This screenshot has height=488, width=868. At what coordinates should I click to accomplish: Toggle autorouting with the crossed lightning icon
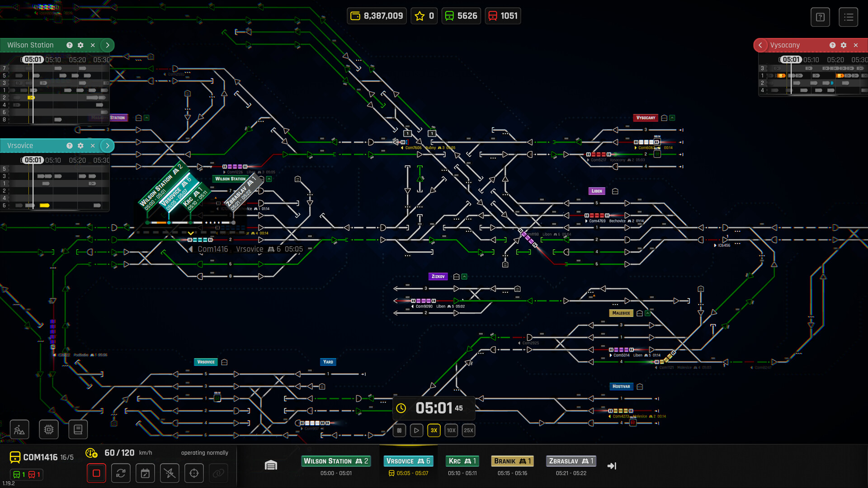(169, 473)
